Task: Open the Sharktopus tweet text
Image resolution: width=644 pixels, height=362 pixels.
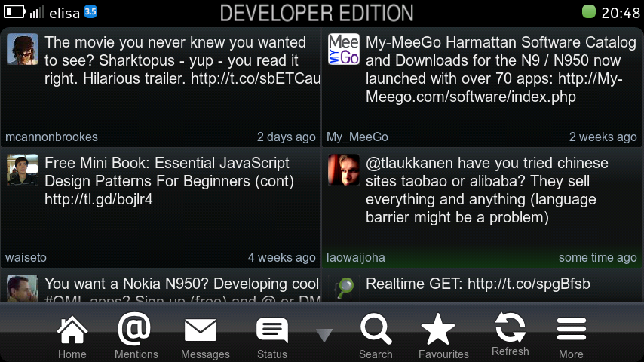Action: 182,60
